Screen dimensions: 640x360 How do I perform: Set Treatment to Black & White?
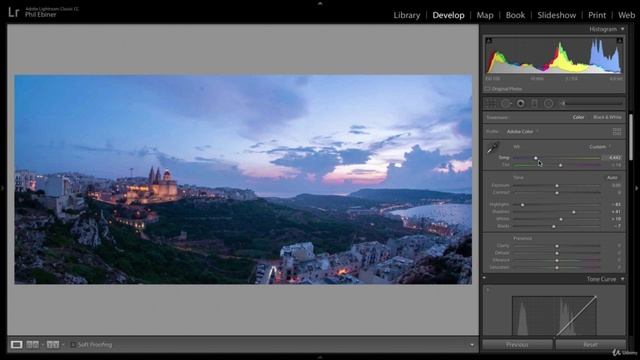coord(607,117)
